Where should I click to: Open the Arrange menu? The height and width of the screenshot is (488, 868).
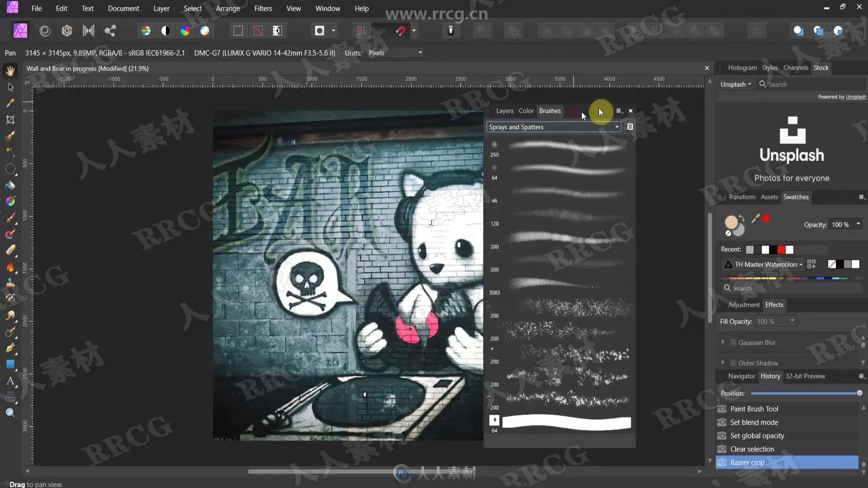(228, 9)
